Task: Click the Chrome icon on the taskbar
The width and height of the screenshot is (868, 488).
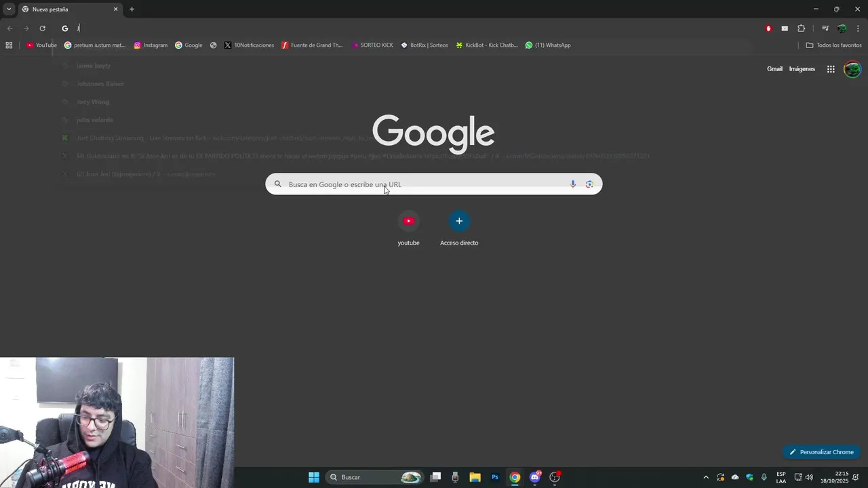Action: tap(515, 477)
